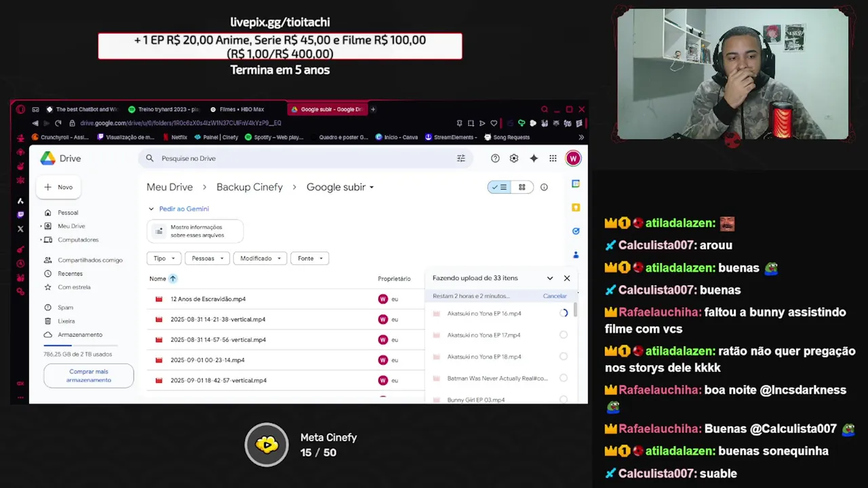Open X icon in browser sidebar

tap(20, 229)
